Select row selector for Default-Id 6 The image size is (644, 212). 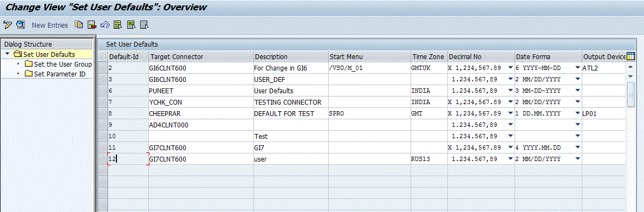(103, 91)
